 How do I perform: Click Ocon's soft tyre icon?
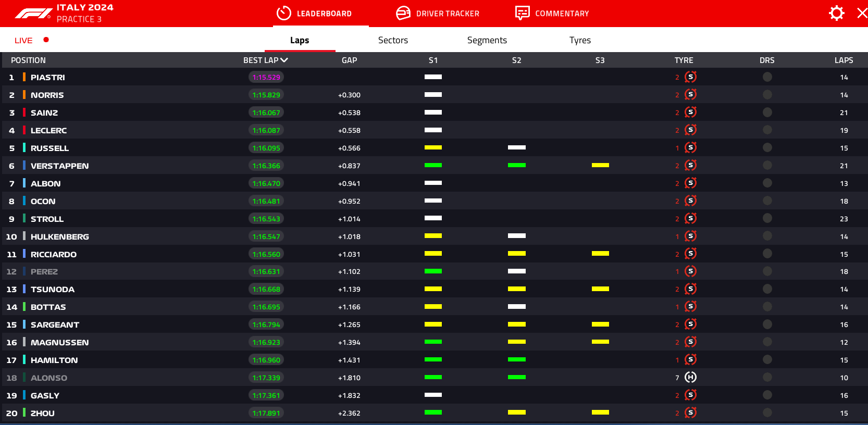(x=690, y=201)
